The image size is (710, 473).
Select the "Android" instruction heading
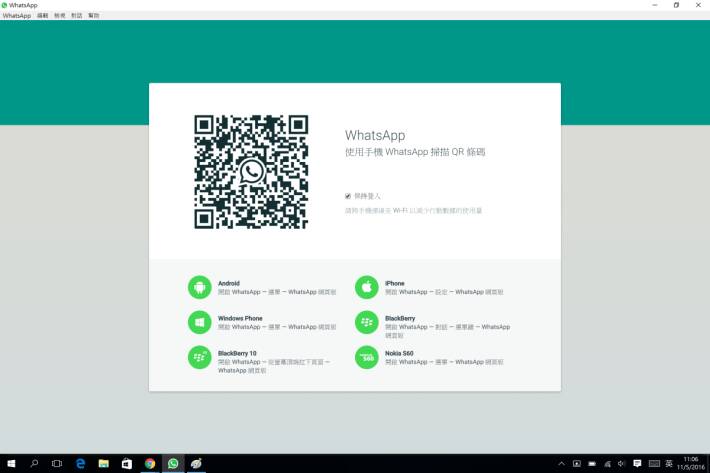(229, 283)
